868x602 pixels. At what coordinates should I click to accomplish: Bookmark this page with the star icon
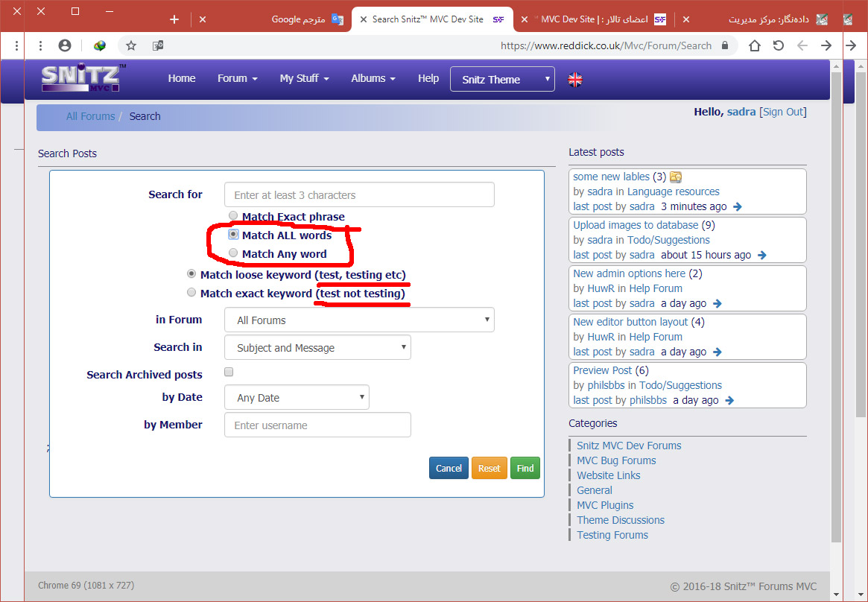click(131, 45)
